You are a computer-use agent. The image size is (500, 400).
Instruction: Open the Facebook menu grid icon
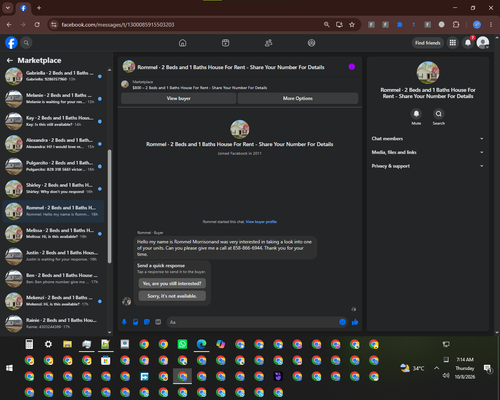coord(453,43)
